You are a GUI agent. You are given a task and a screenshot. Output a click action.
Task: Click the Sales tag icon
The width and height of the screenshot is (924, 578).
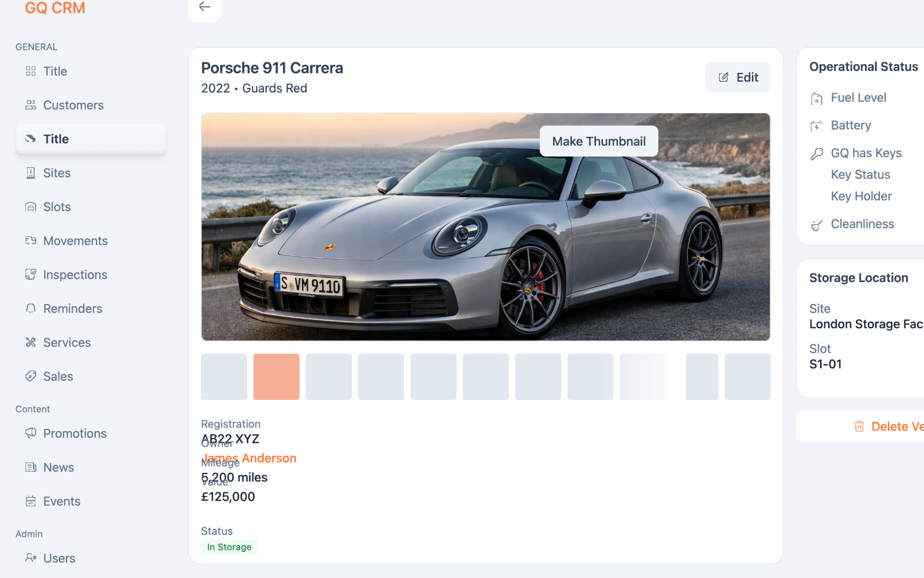click(x=31, y=376)
